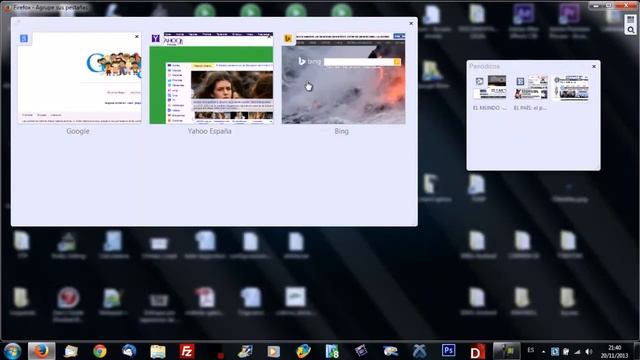Click the 'Bing' tab label
Screen dimensions: 640x360
[342, 131]
